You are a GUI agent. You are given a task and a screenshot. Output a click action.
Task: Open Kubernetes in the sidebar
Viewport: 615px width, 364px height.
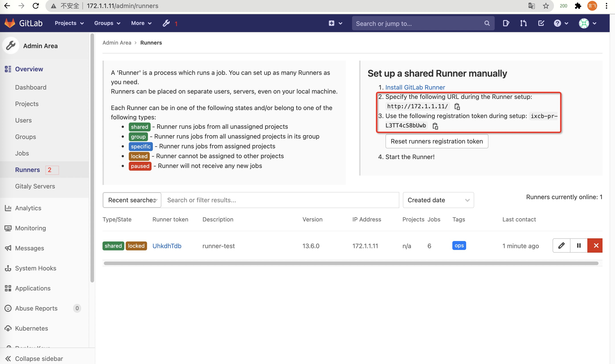click(31, 328)
